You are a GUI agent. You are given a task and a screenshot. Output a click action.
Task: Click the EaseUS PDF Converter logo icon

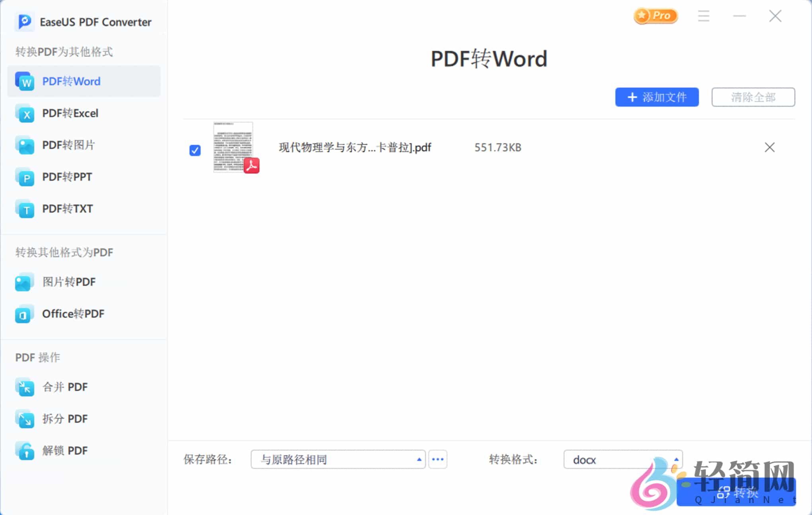pyautogui.click(x=24, y=21)
